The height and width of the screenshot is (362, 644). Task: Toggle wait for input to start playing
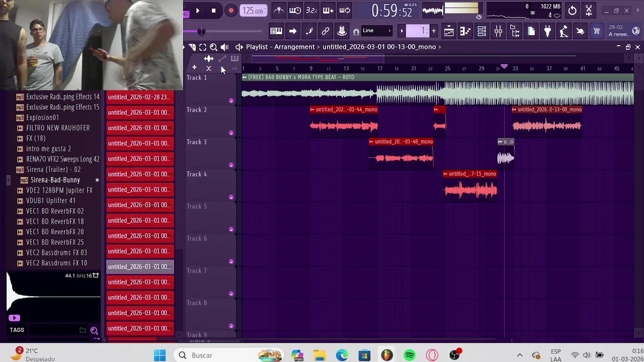(295, 11)
